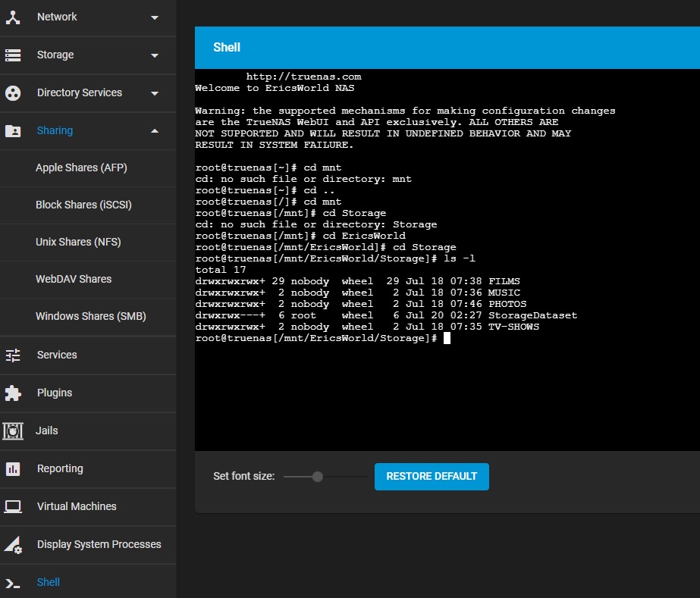Viewport: 700px width, 598px height.
Task: Open the Plugins page
Action: (x=55, y=393)
